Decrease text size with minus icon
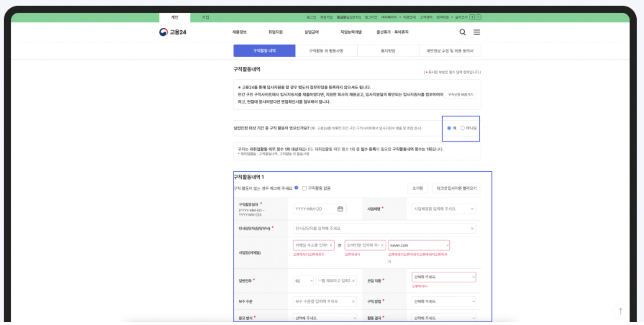The height and width of the screenshot is (325, 644). 479,17
